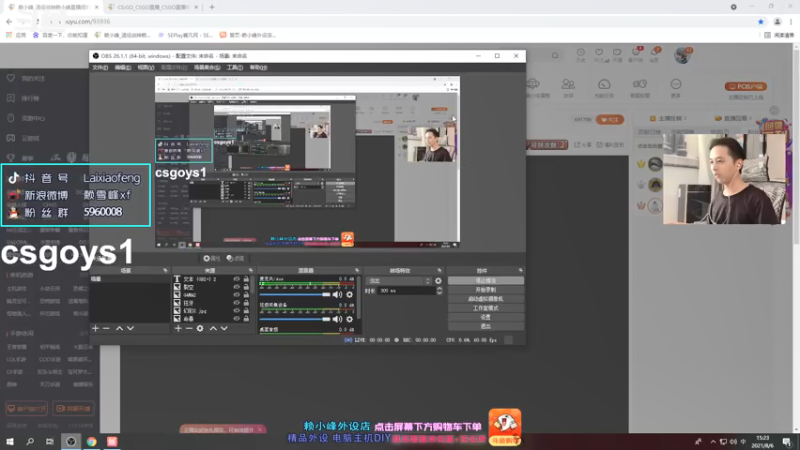800x450 pixels.
Task: Click the 退出 exit button in OBS
Action: (x=486, y=327)
